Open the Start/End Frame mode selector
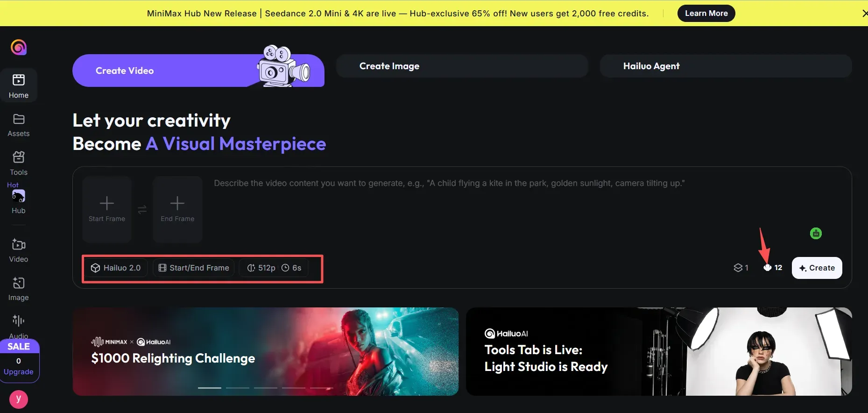Screen dimensions: 868x413 click(194, 268)
